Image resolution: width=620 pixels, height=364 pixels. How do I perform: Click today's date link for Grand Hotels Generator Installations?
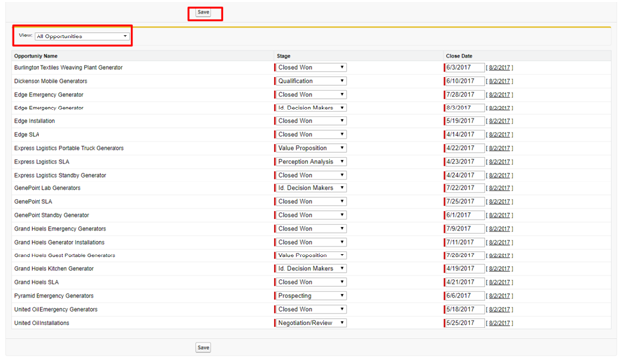[x=500, y=243]
